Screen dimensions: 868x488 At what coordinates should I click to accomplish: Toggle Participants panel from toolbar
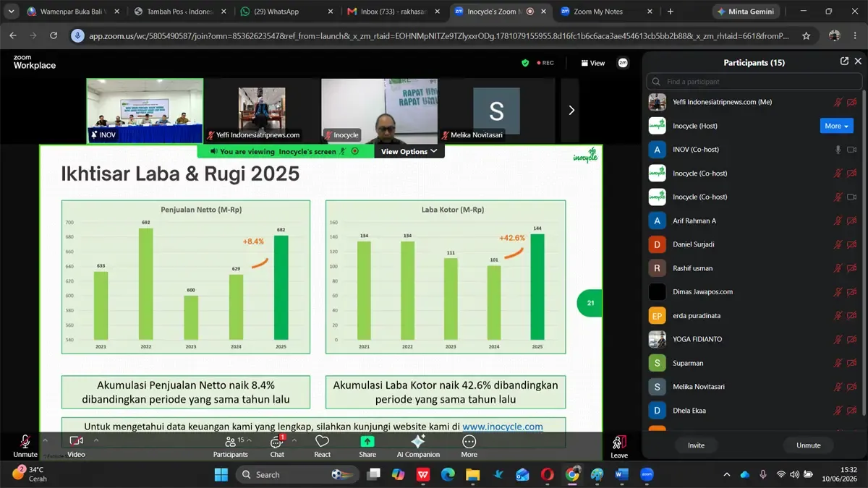tap(230, 445)
